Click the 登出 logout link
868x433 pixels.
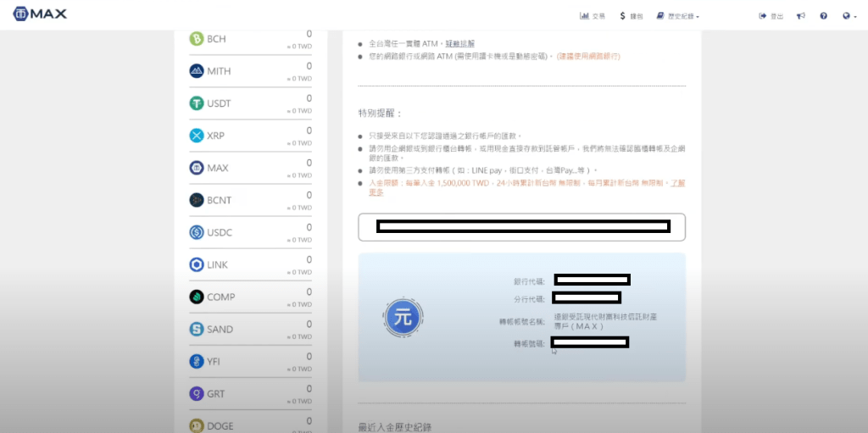click(771, 16)
